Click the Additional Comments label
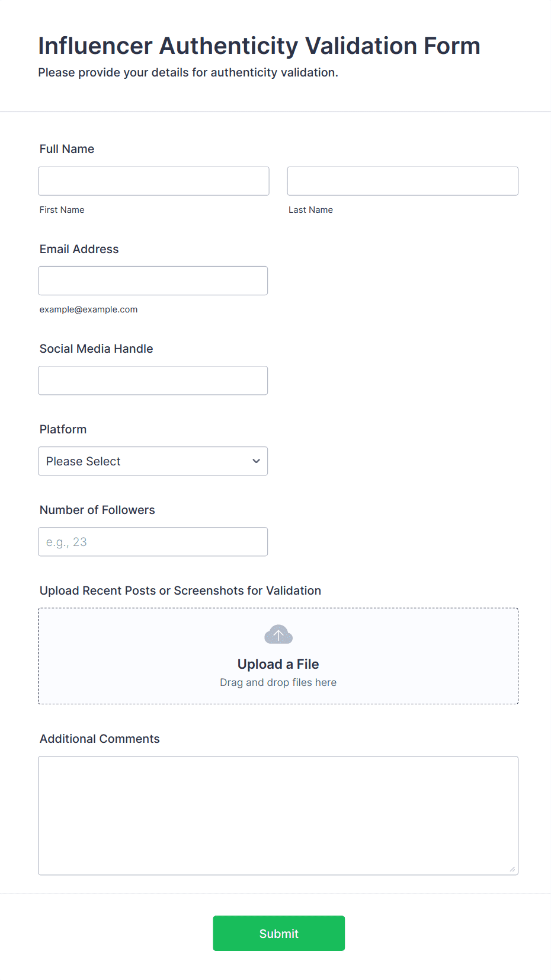551x980 pixels. pyautogui.click(x=100, y=739)
